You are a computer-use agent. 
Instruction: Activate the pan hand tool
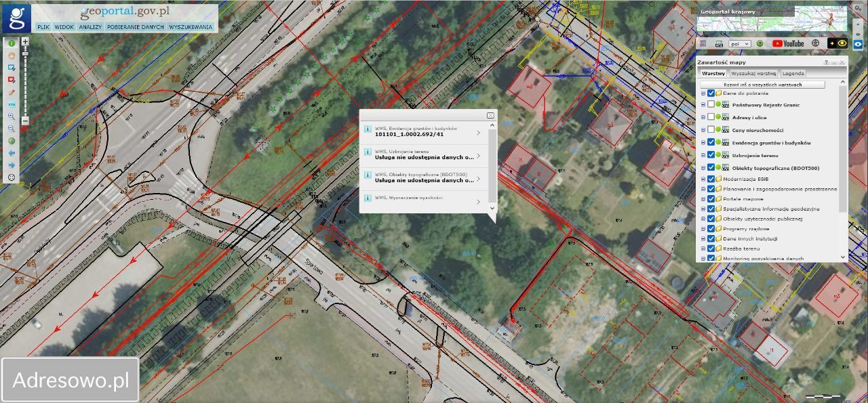[x=12, y=56]
